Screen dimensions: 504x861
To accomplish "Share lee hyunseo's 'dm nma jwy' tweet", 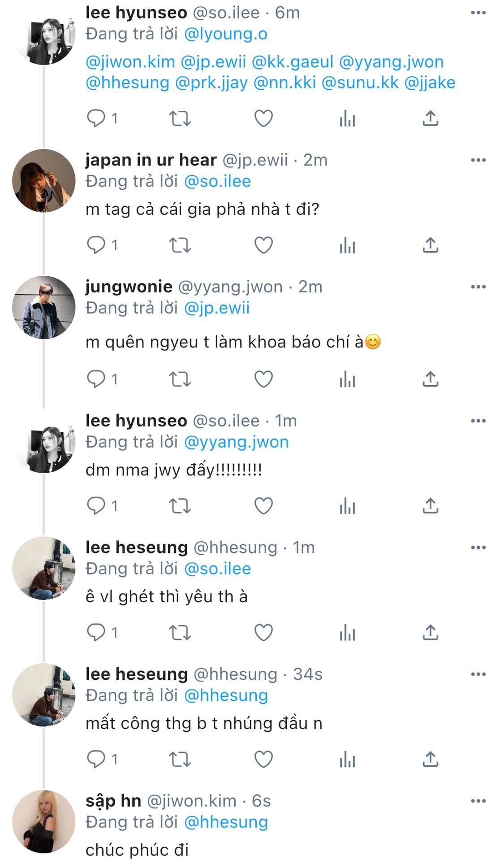I will coord(430,506).
